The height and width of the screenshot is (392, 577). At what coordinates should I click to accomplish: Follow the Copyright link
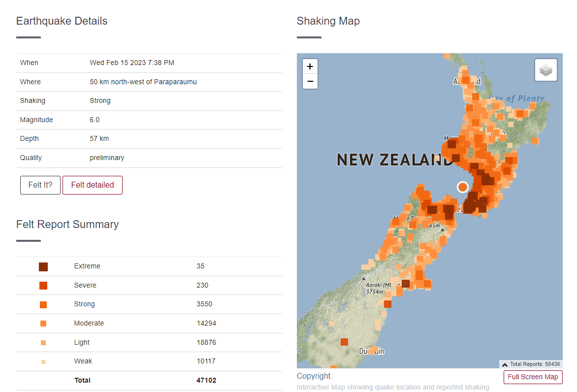click(x=315, y=376)
